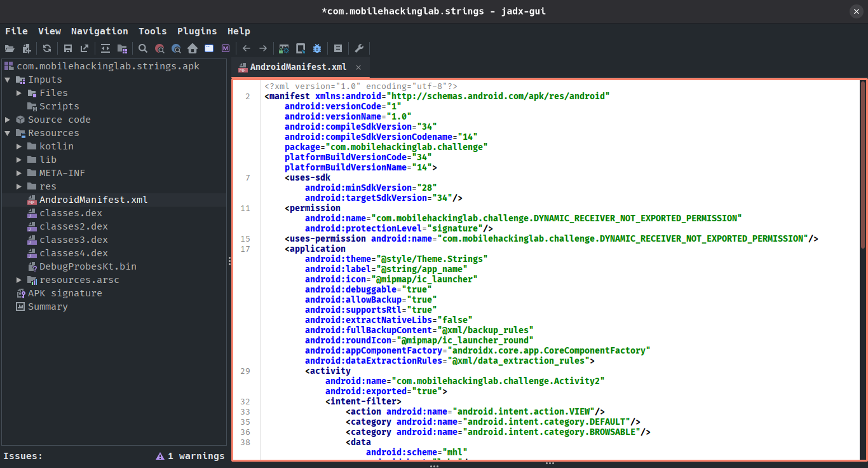Expand the Source code tree node
Screen dimensions: 868x468
tap(8, 120)
